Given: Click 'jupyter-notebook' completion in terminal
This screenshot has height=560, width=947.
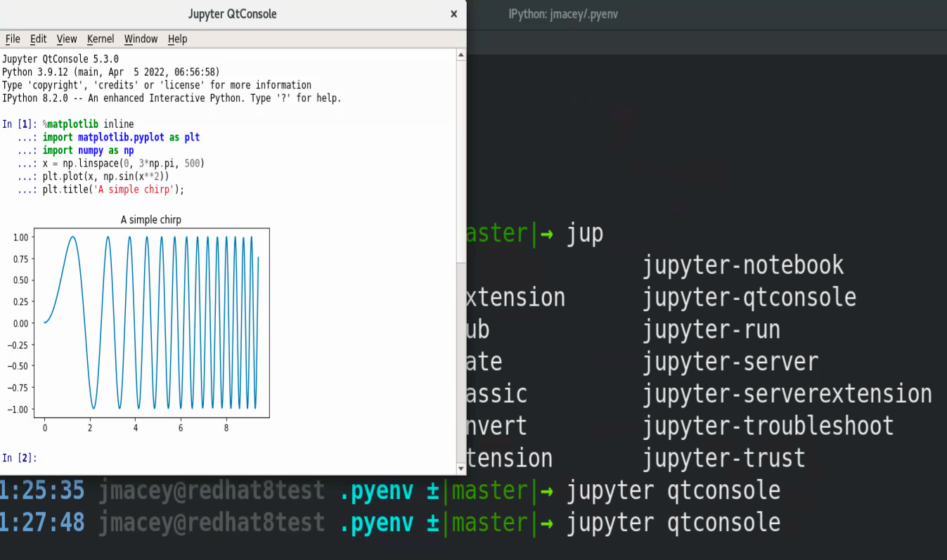Looking at the screenshot, I should click(743, 265).
